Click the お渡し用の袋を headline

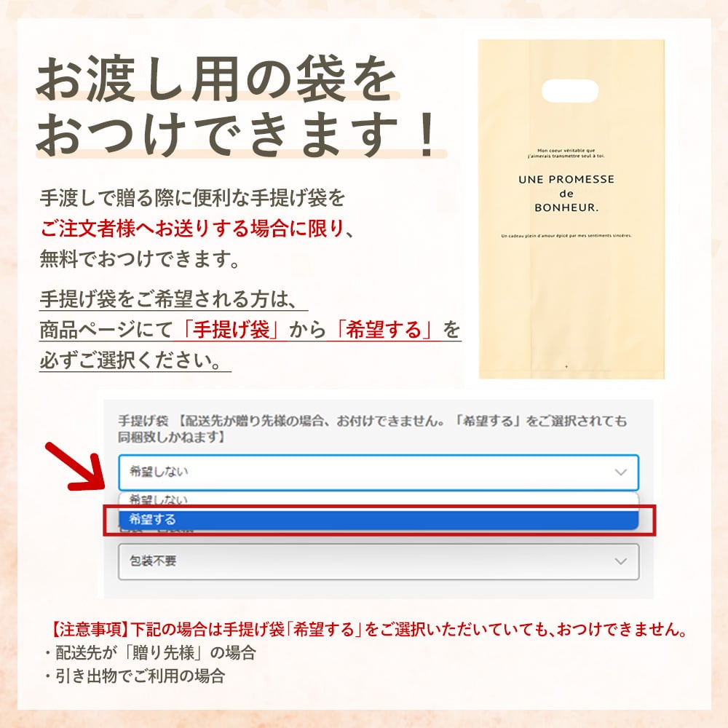coord(216,79)
